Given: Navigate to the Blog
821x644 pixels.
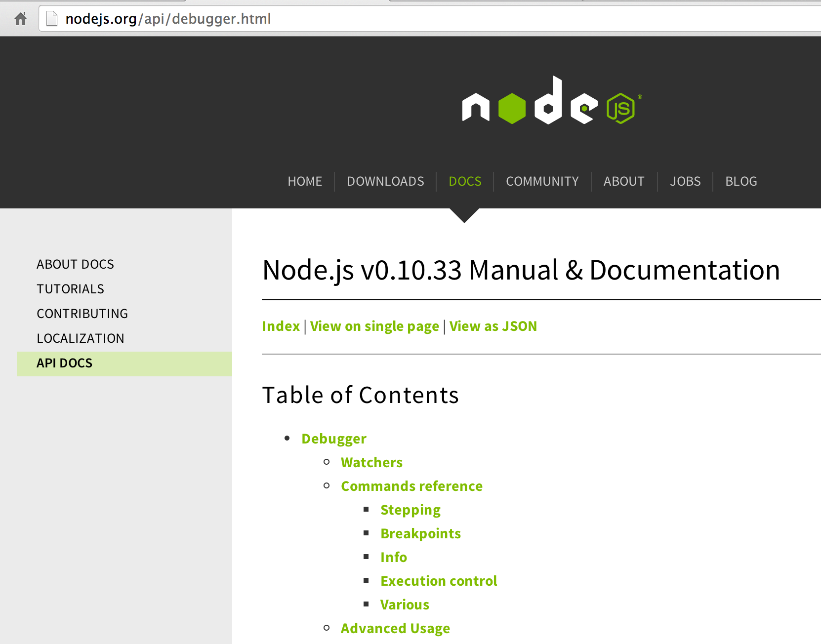Looking at the screenshot, I should point(740,181).
